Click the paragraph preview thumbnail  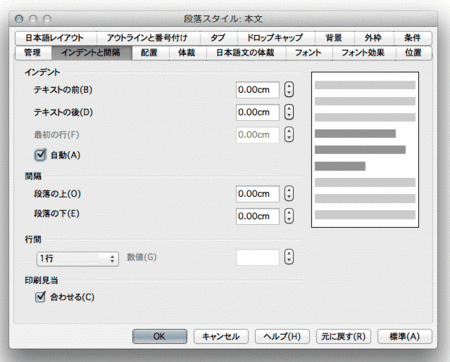365,150
